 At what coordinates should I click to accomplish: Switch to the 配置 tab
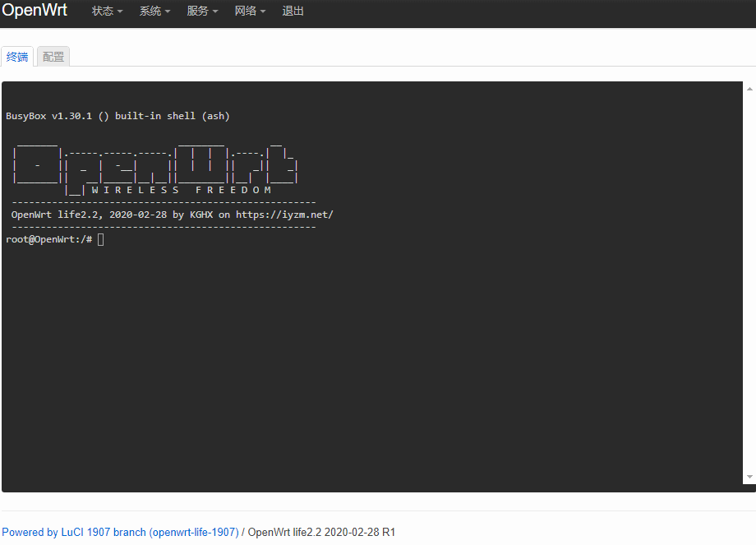coord(53,56)
